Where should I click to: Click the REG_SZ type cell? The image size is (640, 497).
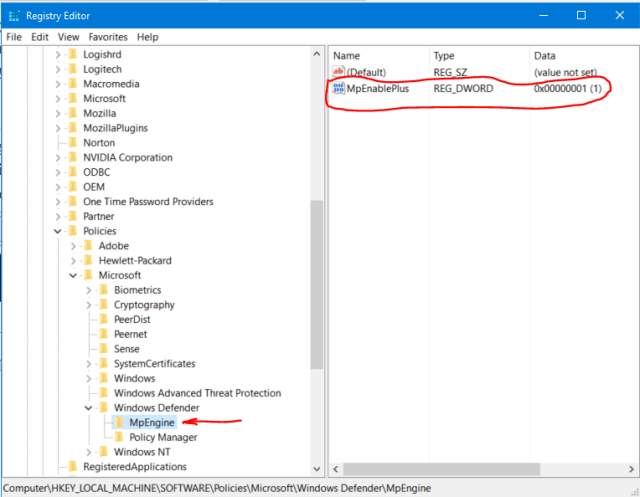[450, 72]
